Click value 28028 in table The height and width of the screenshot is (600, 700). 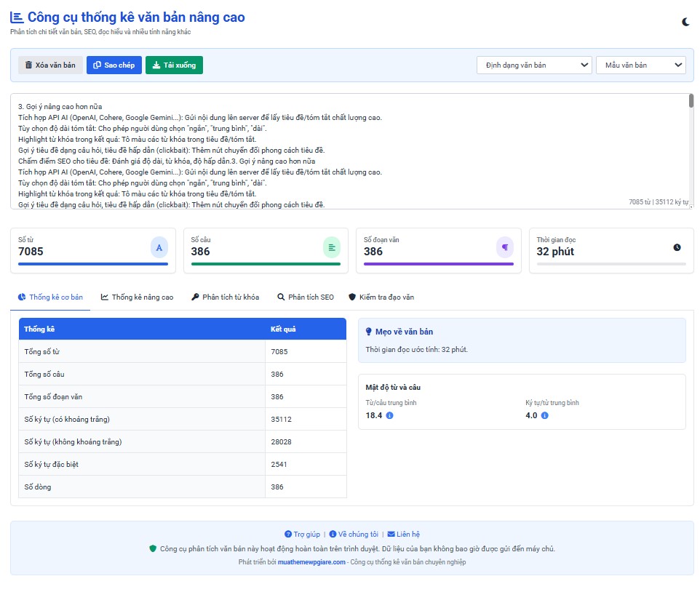pos(282,441)
